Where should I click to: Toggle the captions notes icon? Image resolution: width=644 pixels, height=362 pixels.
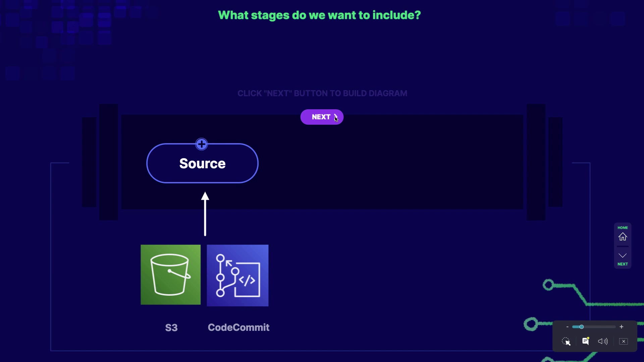click(586, 341)
